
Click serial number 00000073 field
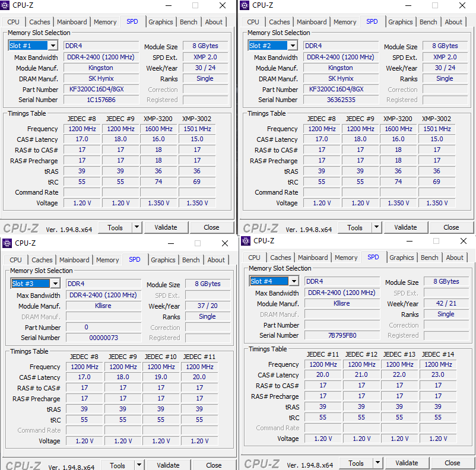tap(103, 338)
